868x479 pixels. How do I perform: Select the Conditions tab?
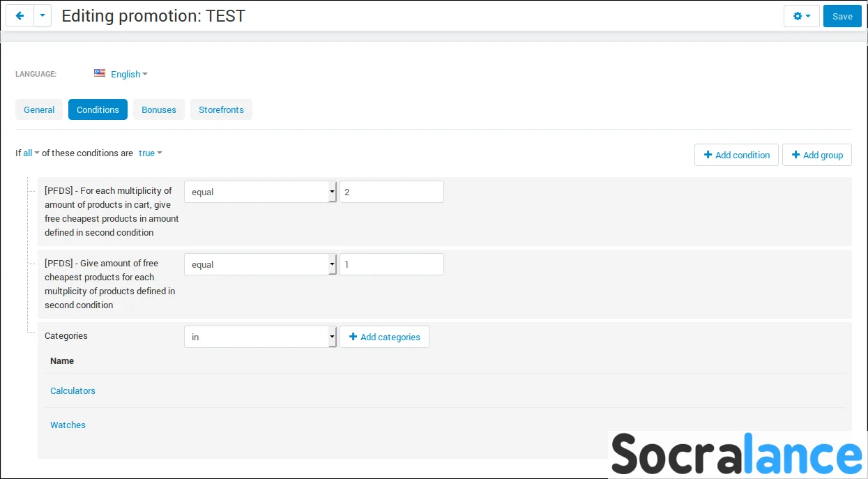(x=98, y=109)
